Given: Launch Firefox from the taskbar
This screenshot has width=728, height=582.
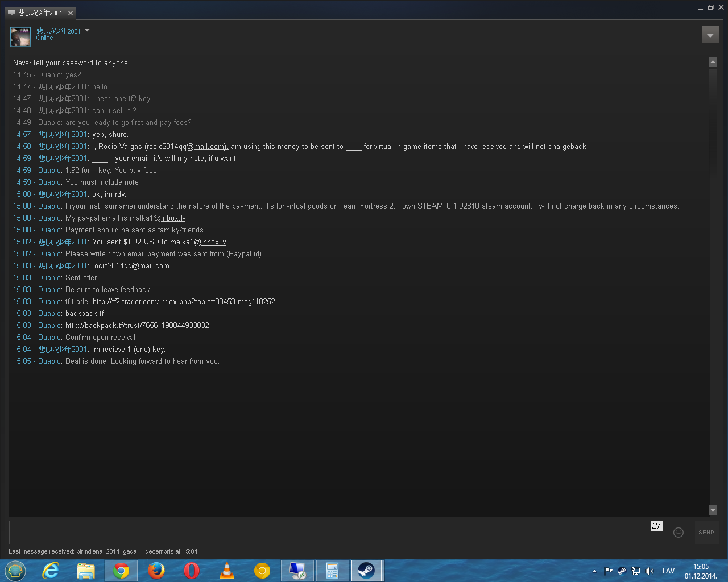Looking at the screenshot, I should pyautogui.click(x=156, y=571).
